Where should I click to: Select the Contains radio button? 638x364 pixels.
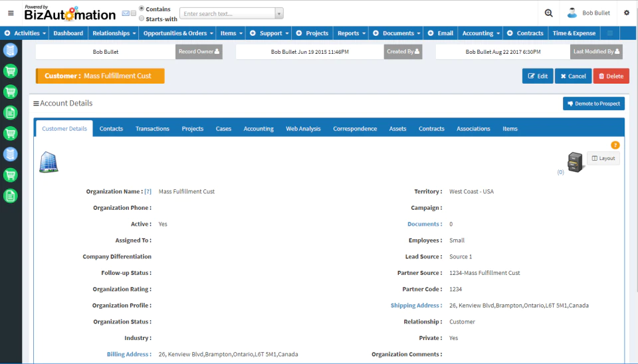pos(142,9)
